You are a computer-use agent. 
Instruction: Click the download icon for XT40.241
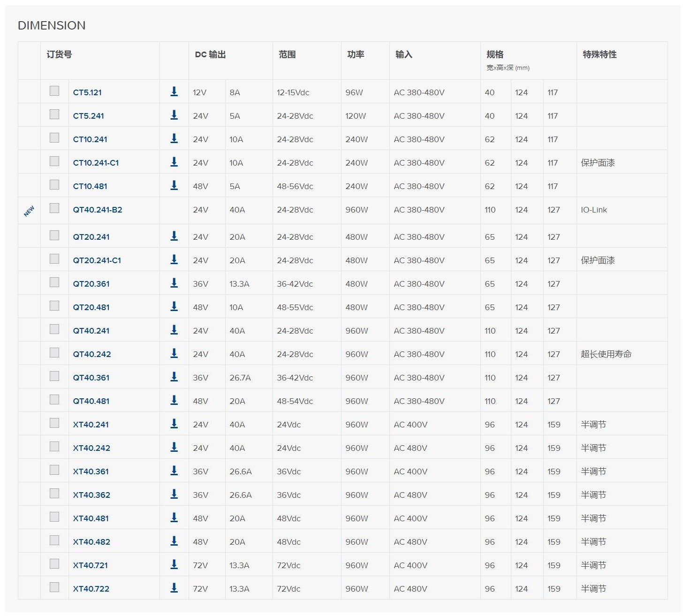[x=174, y=424]
